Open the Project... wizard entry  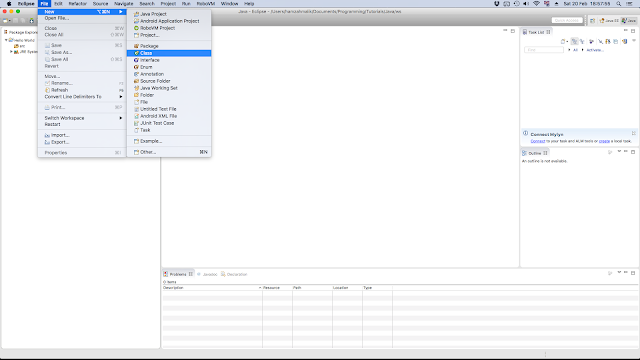click(169, 35)
